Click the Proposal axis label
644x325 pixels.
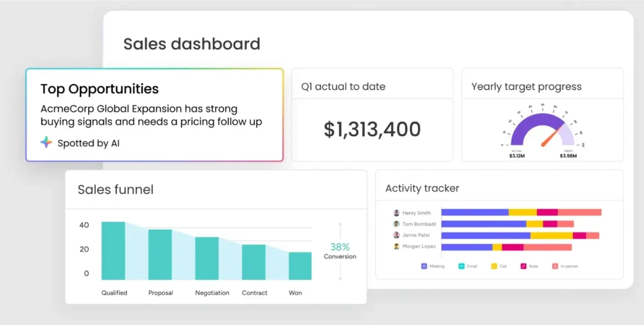[160, 293]
